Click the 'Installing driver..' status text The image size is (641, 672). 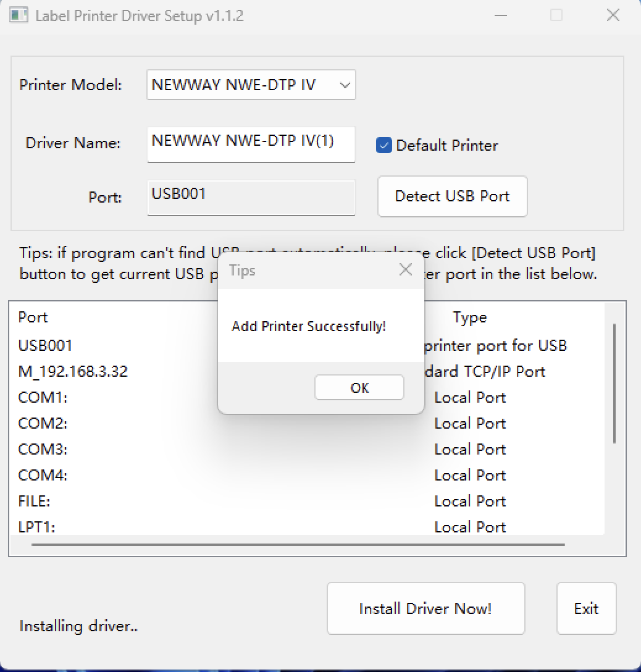78,626
